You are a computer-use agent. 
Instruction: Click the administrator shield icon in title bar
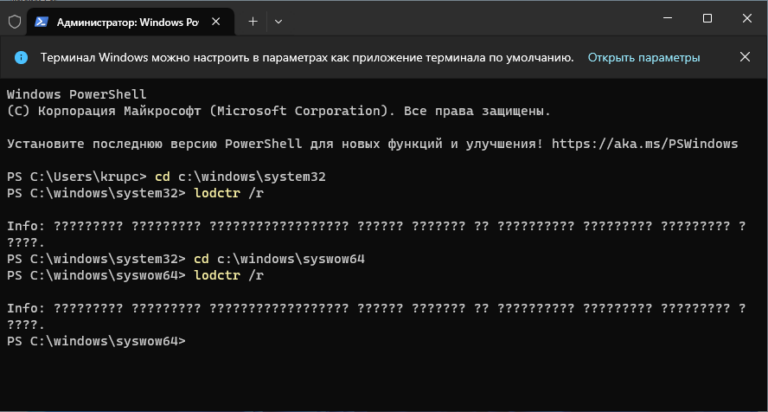pos(14,20)
